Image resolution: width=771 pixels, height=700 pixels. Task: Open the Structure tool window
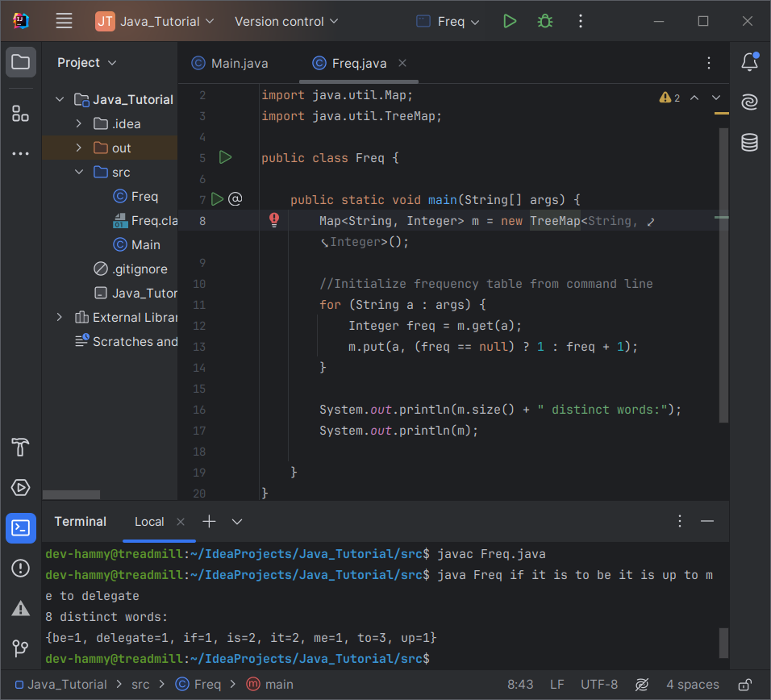tap(21, 114)
